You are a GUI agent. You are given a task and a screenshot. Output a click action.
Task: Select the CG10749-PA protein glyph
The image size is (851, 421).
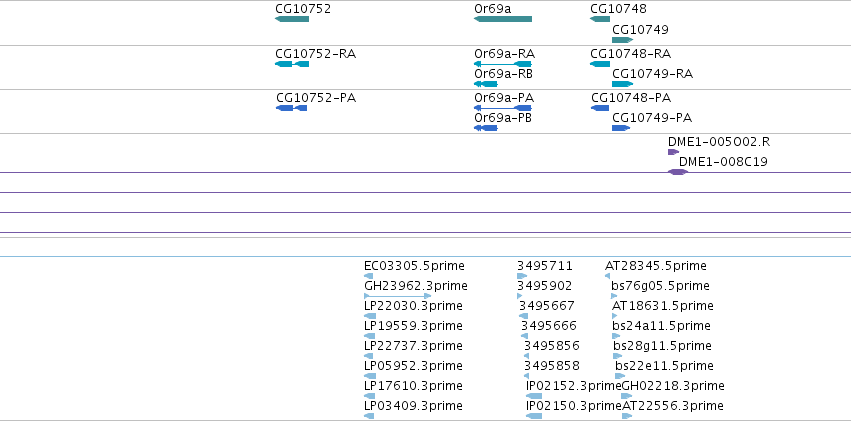(621, 128)
